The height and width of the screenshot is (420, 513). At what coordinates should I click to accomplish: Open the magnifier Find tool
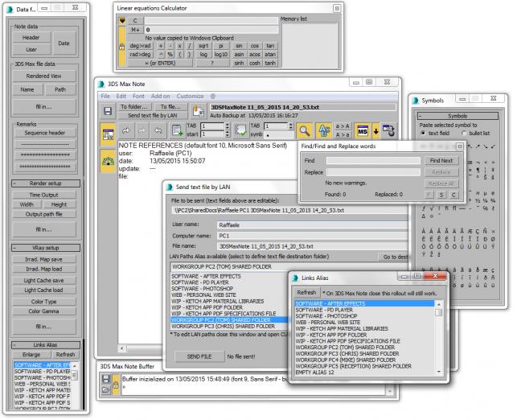tap(304, 130)
